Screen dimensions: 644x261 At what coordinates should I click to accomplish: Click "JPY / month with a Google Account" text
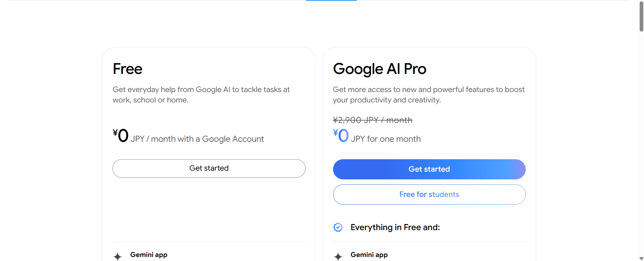point(197,139)
